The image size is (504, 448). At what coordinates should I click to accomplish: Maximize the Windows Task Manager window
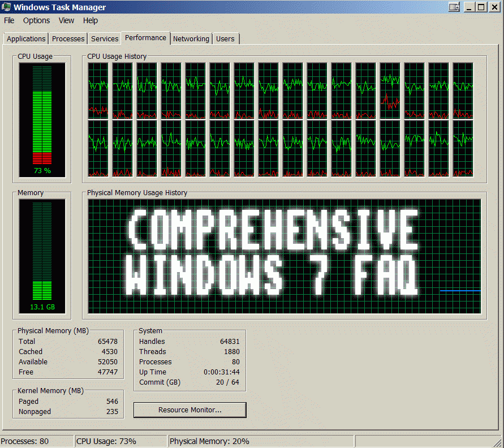click(x=481, y=7)
